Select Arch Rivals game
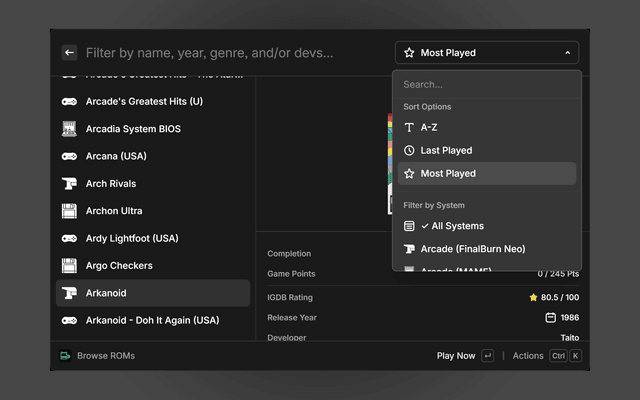This screenshot has height=400, width=640. point(153,183)
